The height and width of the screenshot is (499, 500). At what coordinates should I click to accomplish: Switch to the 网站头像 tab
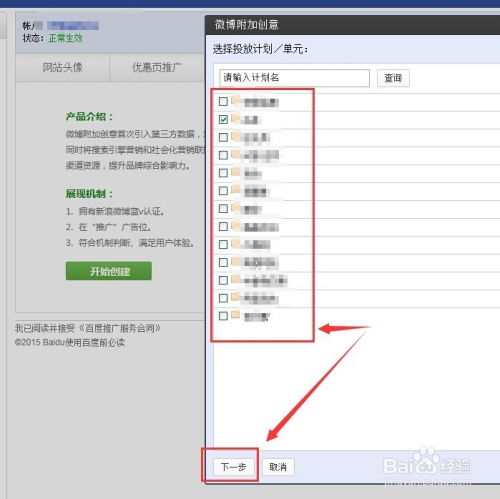pyautogui.click(x=62, y=67)
